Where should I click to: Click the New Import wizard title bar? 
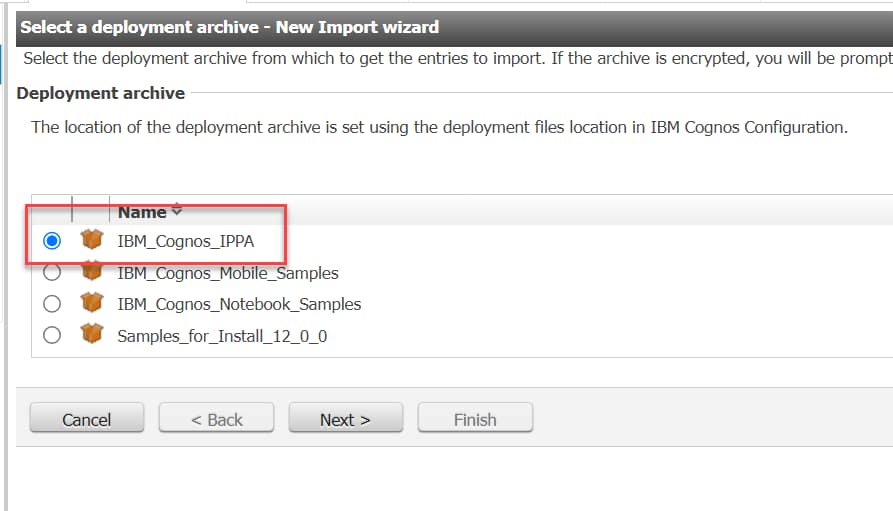pyautogui.click(x=230, y=27)
